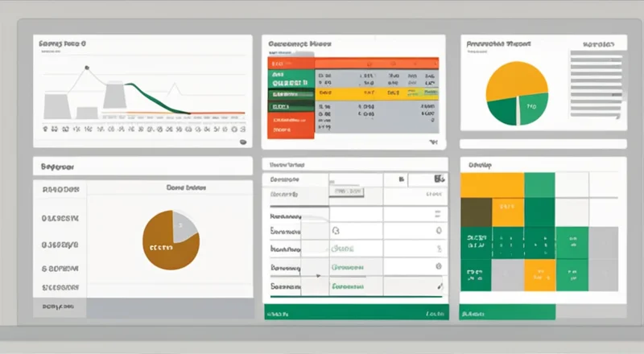Click the dark olive cell in the heatmap grid
Image resolution: width=644 pixels, height=354 pixels.
coord(475,212)
